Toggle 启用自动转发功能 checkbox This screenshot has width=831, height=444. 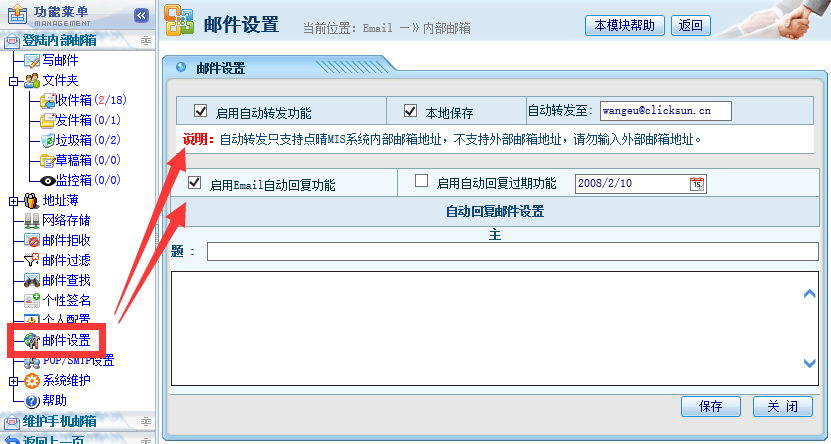point(200,110)
